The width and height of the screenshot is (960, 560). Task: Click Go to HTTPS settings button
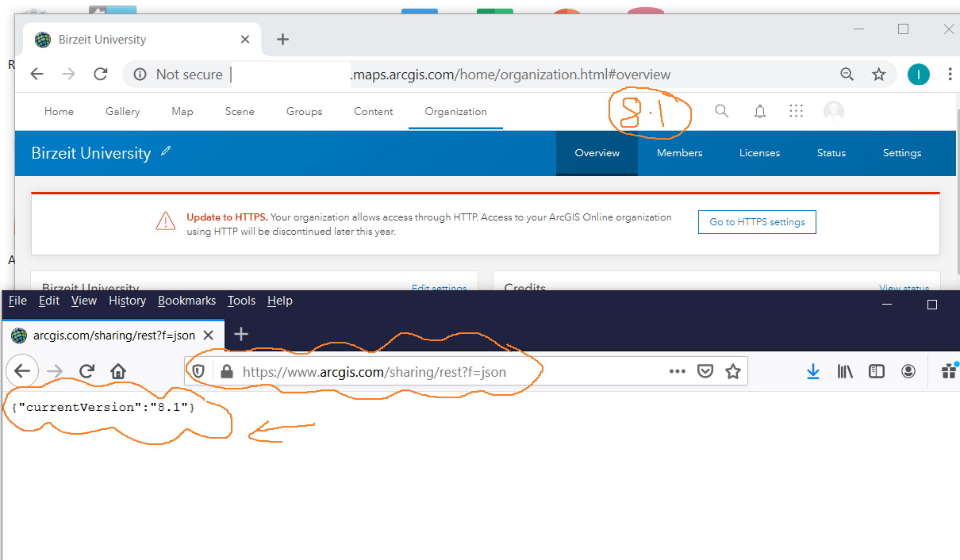click(757, 222)
